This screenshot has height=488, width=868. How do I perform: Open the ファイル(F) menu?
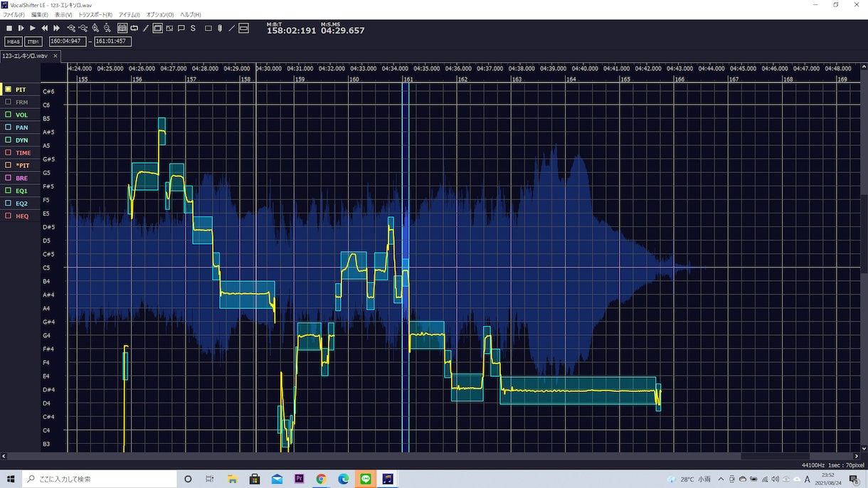pos(14,15)
